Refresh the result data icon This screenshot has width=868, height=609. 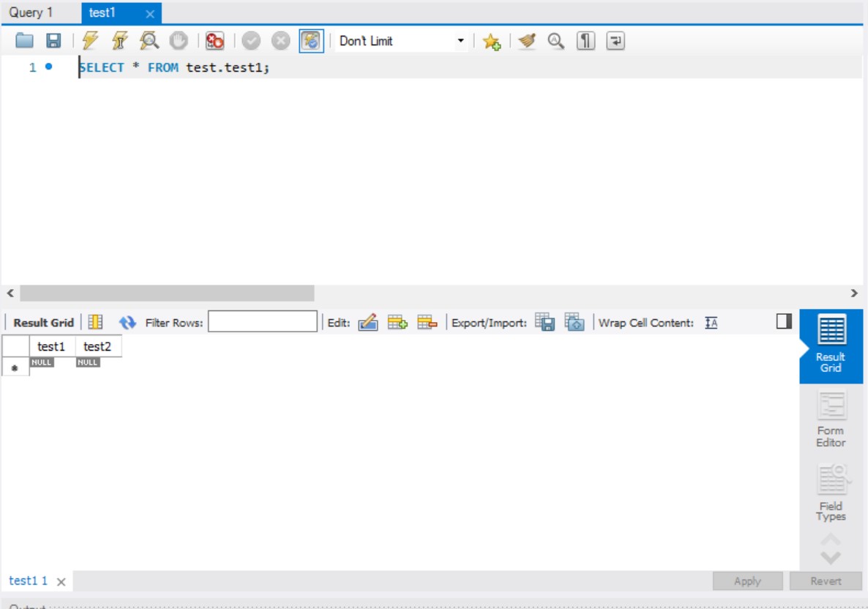127,321
